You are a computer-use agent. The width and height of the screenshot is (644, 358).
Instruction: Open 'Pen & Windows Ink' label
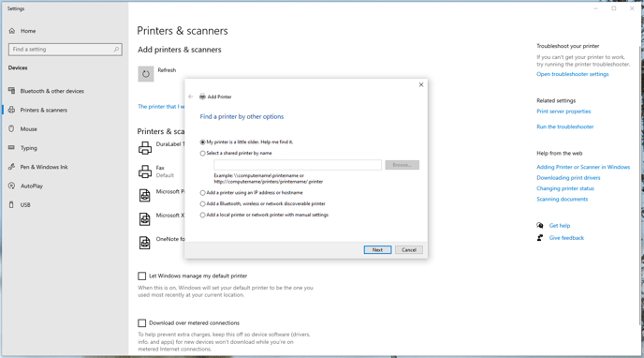point(44,167)
